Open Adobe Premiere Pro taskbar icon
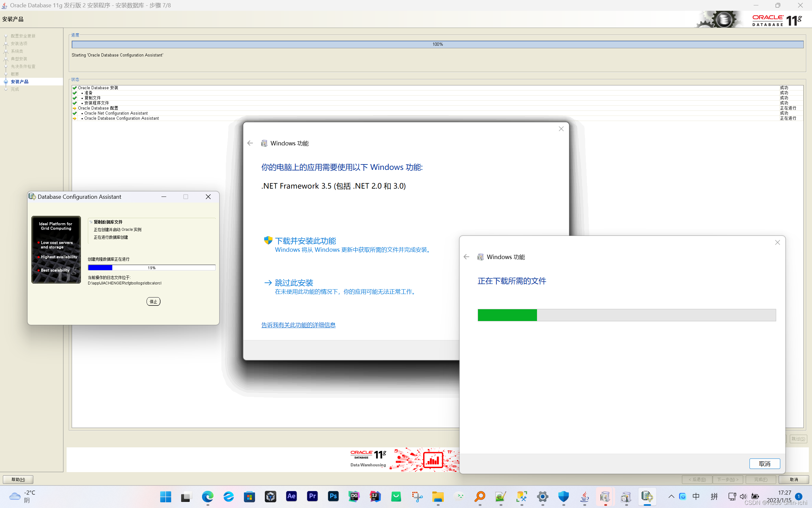 coord(312,496)
